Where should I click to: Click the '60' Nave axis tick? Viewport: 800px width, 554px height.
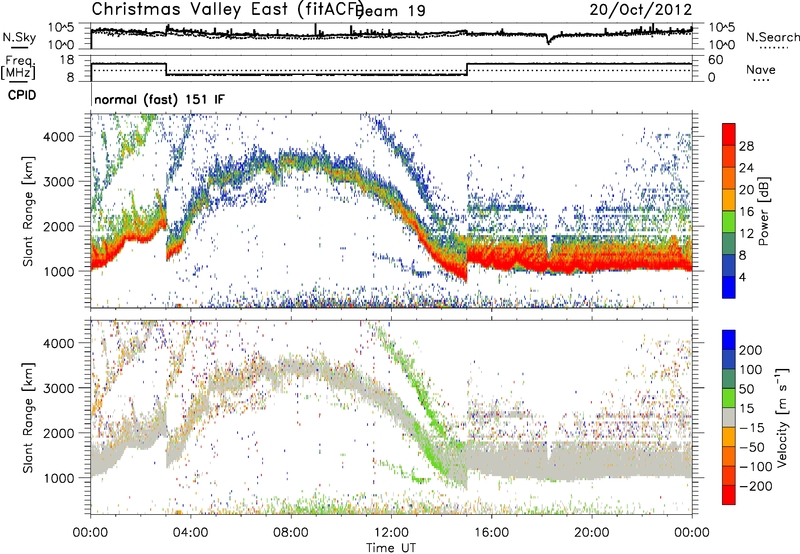(716, 60)
